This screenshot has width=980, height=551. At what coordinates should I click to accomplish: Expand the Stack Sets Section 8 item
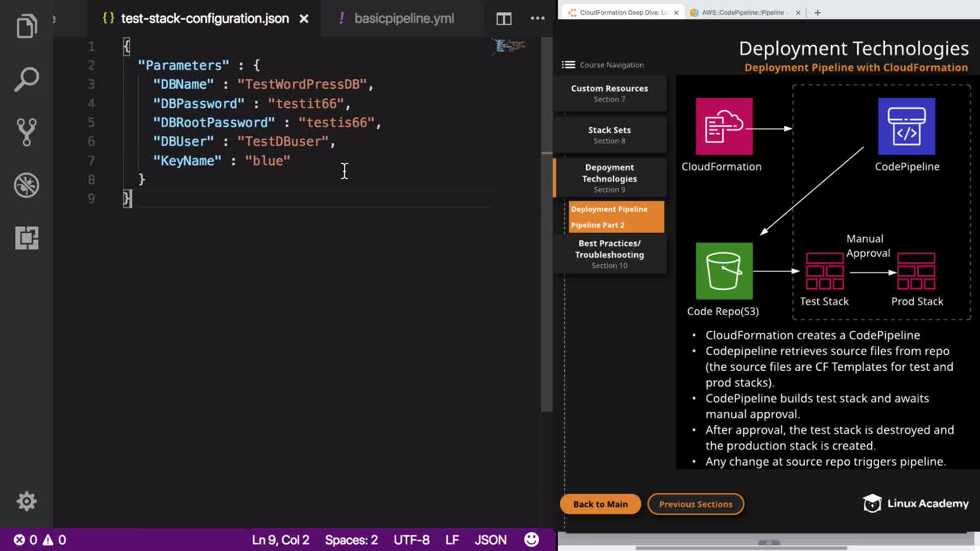click(609, 135)
